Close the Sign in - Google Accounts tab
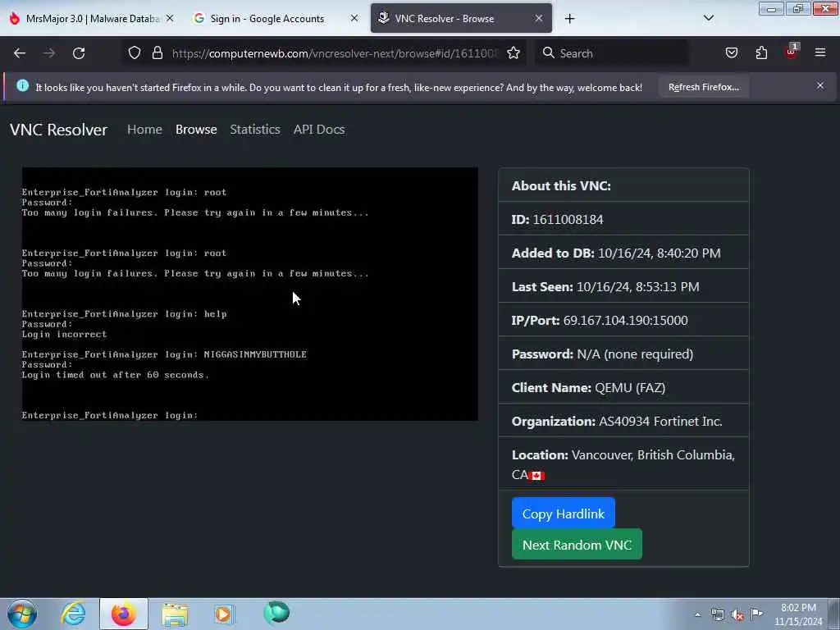This screenshot has height=630, width=840. (354, 18)
